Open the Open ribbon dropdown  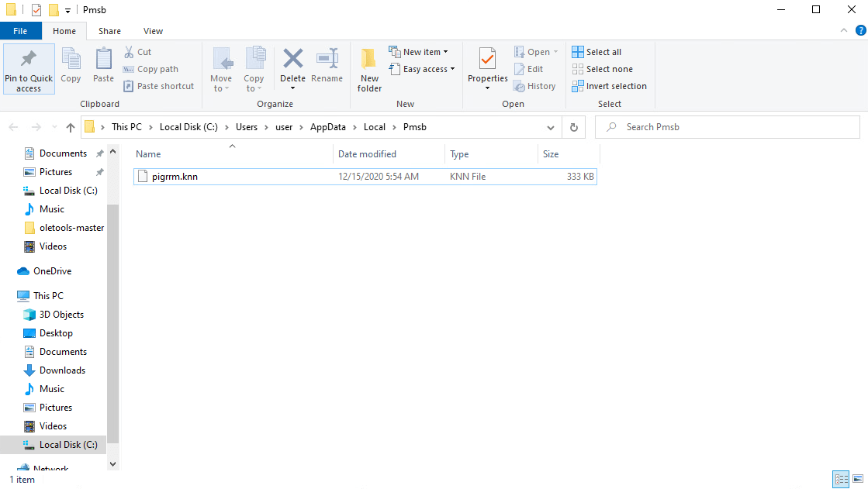tap(537, 52)
